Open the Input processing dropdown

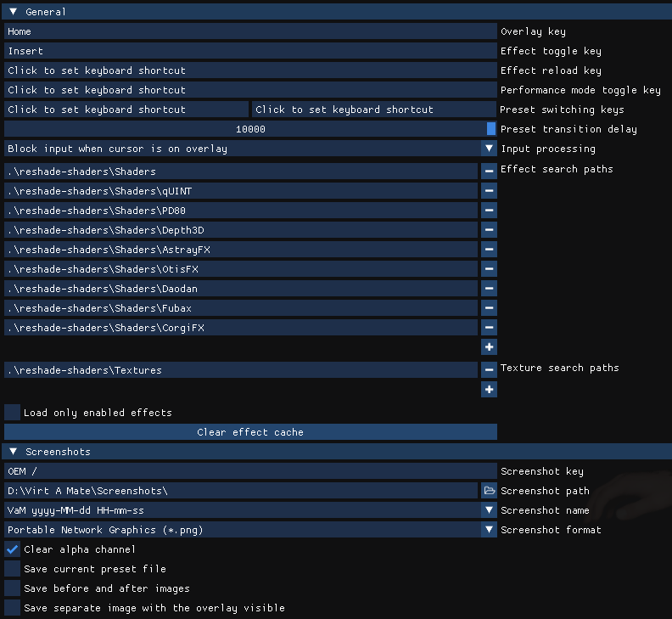click(489, 149)
